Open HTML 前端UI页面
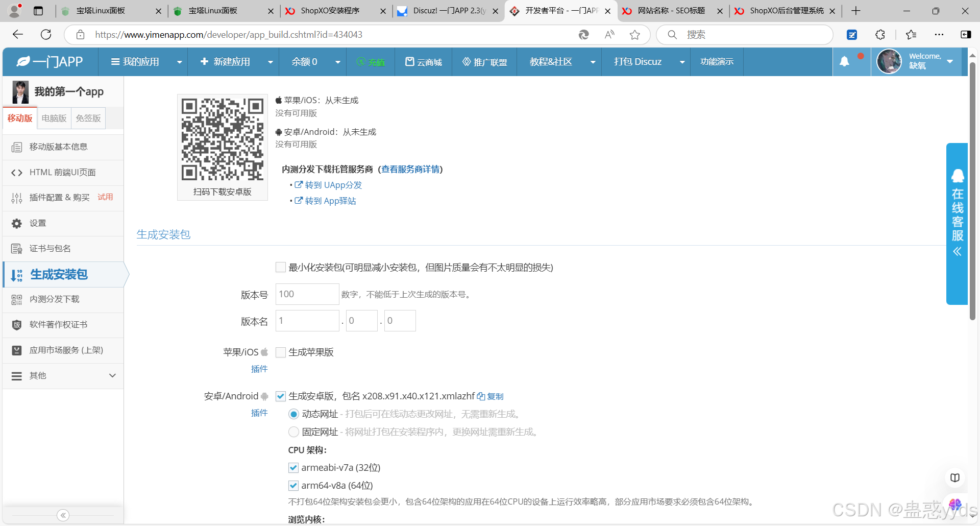Viewport: 980px width, 526px height. [63, 173]
